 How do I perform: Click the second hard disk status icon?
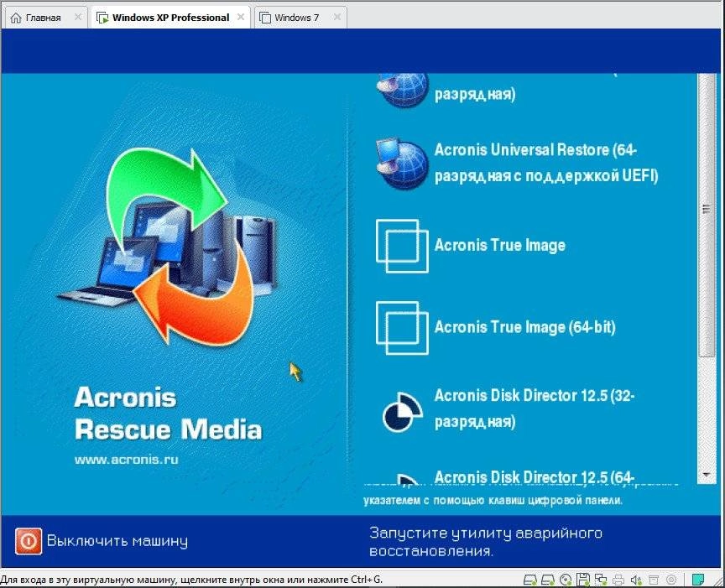coord(547,580)
